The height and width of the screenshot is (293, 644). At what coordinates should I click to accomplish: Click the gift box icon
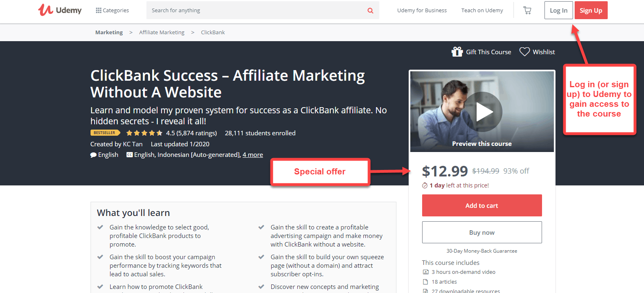click(x=457, y=52)
